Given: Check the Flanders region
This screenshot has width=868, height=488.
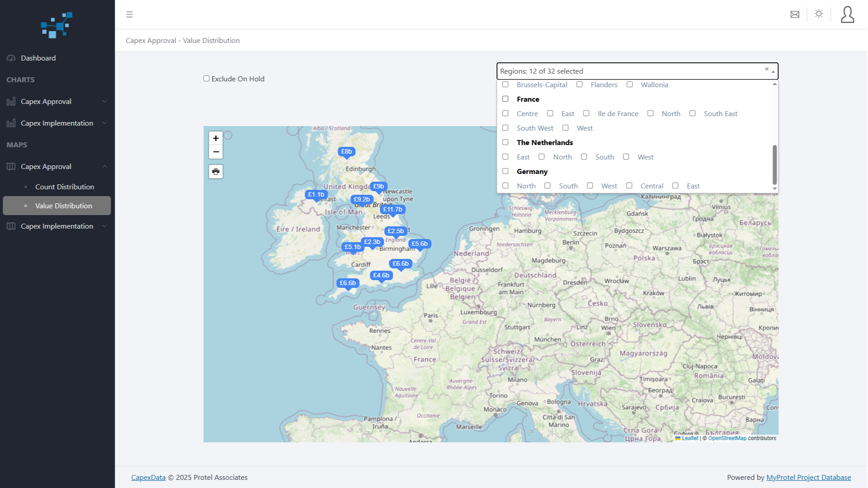Looking at the screenshot, I should pyautogui.click(x=580, y=84).
